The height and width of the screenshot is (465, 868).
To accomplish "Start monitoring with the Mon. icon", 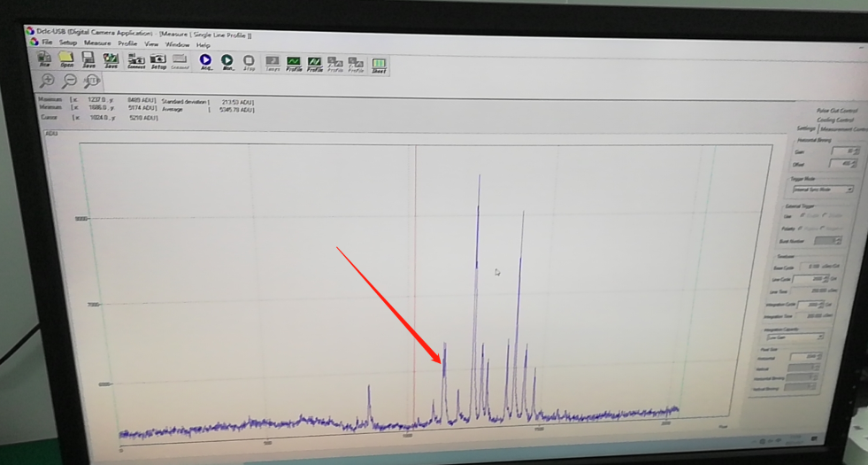I will (x=227, y=62).
